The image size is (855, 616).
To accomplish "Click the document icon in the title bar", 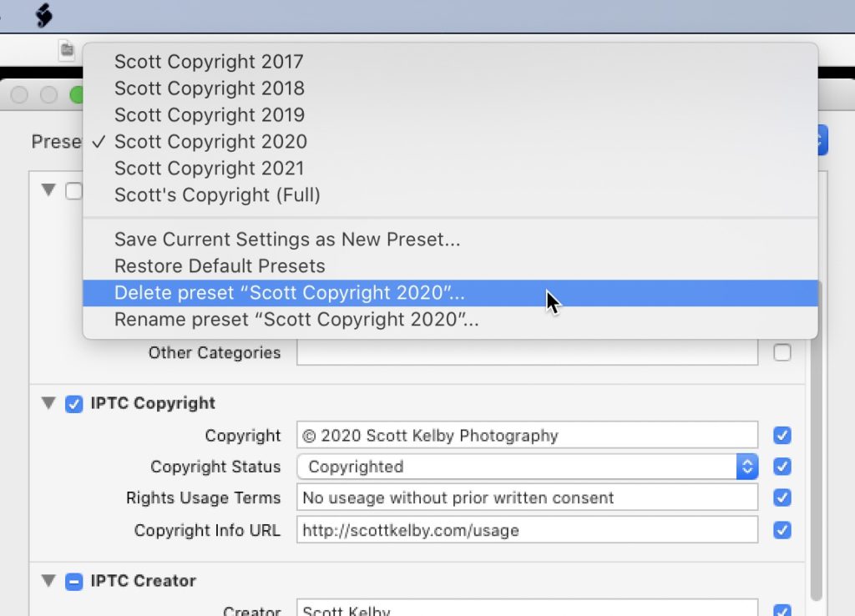I will coord(67,50).
